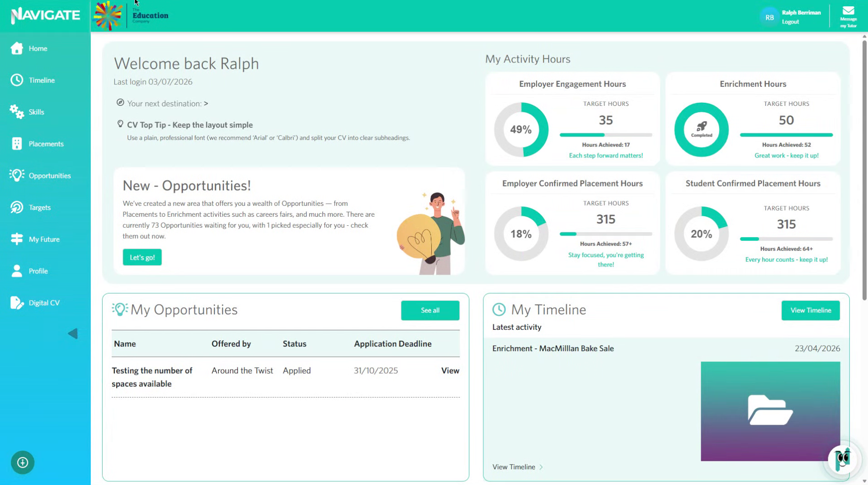Click the compass icon beside next destination

120,103
